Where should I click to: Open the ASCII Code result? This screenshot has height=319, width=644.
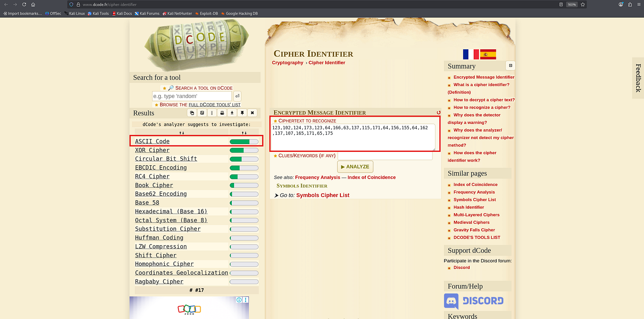tap(152, 141)
